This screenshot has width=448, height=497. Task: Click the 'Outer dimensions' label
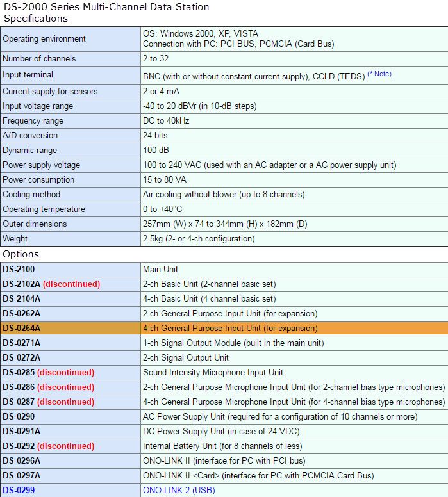click(35, 224)
